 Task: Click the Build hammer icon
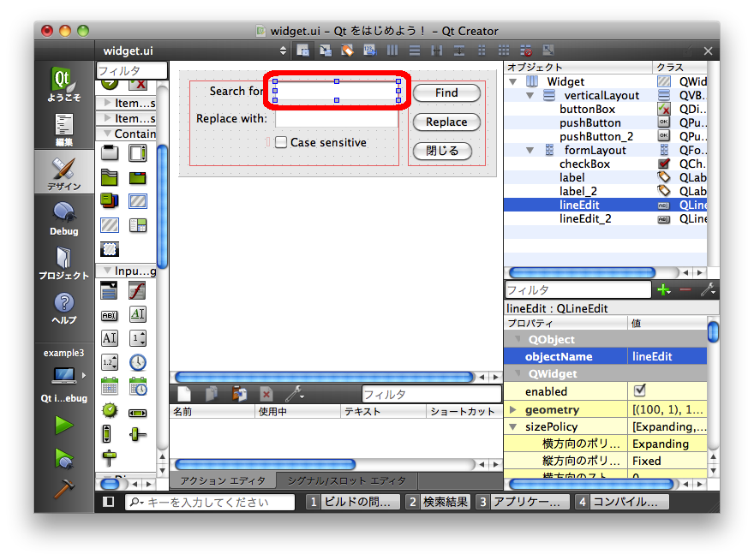[x=63, y=489]
